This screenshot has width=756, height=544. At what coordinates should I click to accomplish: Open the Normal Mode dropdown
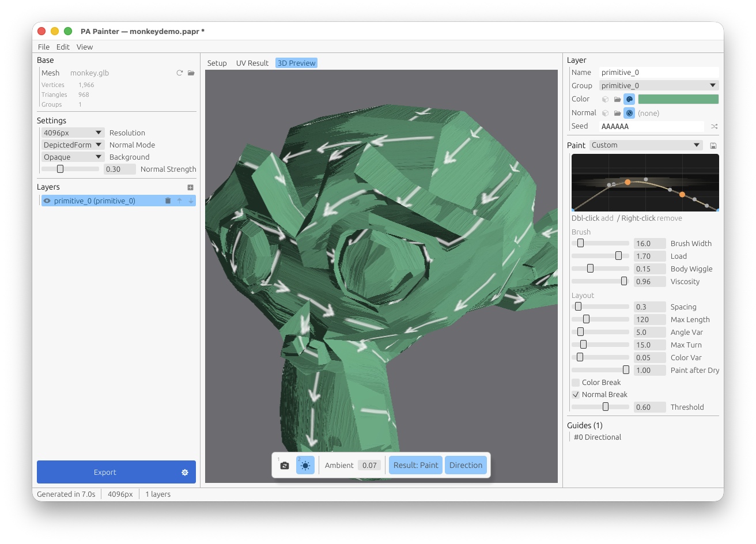click(73, 145)
